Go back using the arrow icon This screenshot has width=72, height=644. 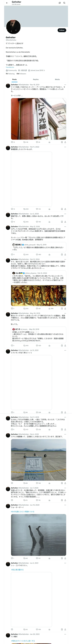tap(7, 3)
